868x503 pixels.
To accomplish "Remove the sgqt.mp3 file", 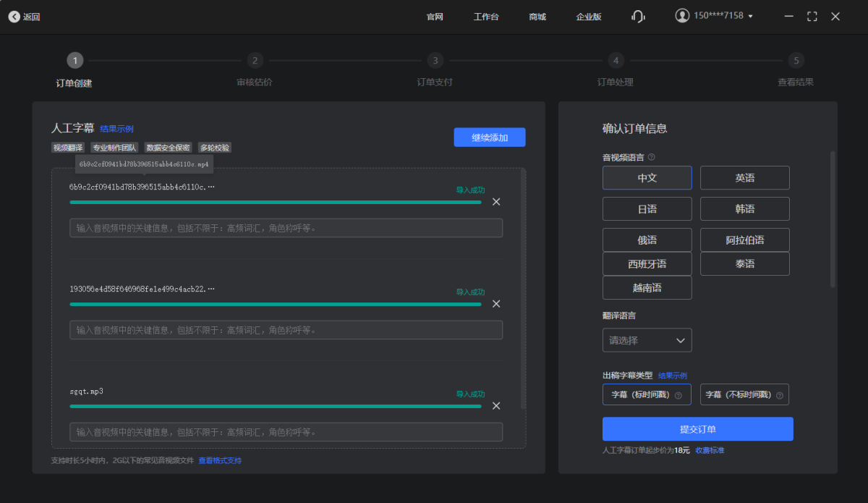I will pyautogui.click(x=496, y=406).
